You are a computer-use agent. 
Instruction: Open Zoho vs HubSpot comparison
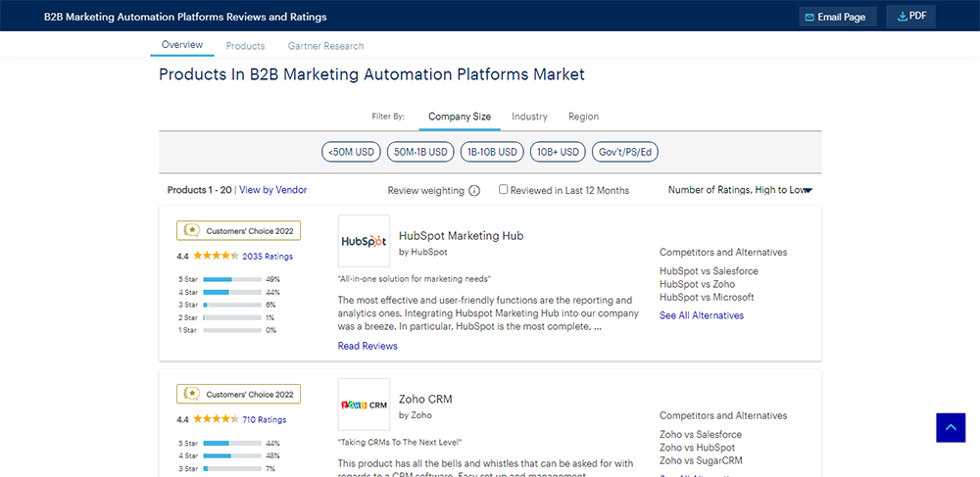(x=697, y=448)
